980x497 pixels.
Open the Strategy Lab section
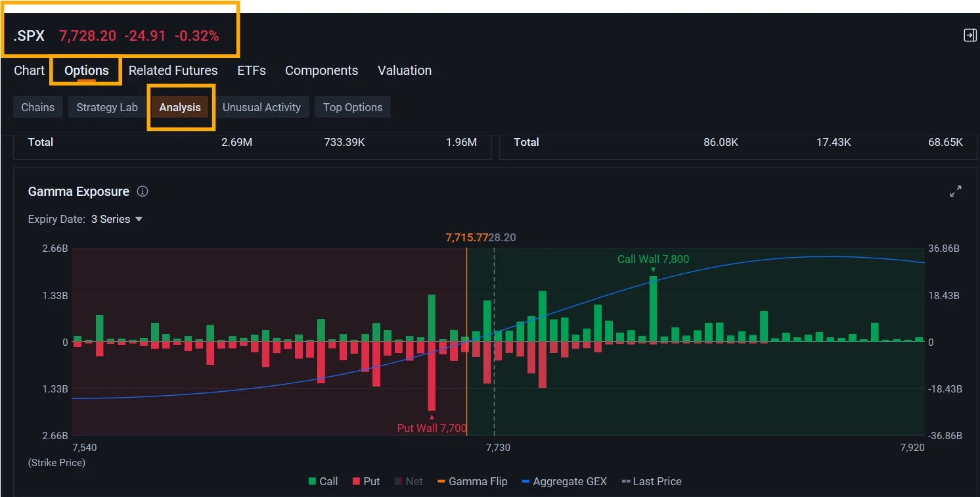pos(107,107)
